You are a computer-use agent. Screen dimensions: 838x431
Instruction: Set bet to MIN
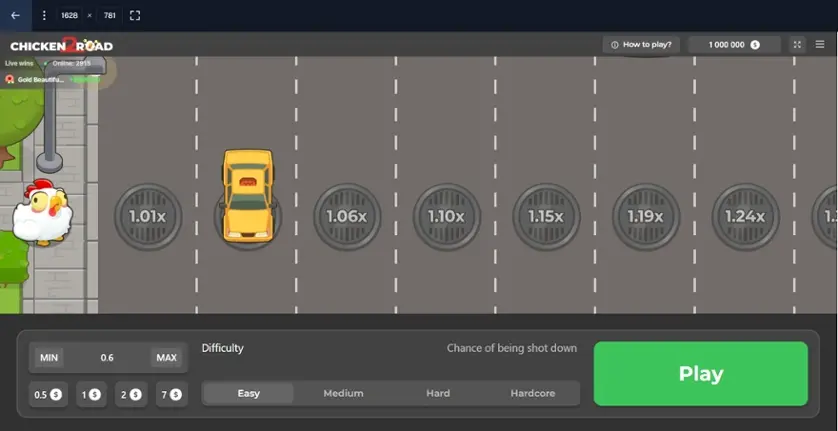tap(49, 358)
